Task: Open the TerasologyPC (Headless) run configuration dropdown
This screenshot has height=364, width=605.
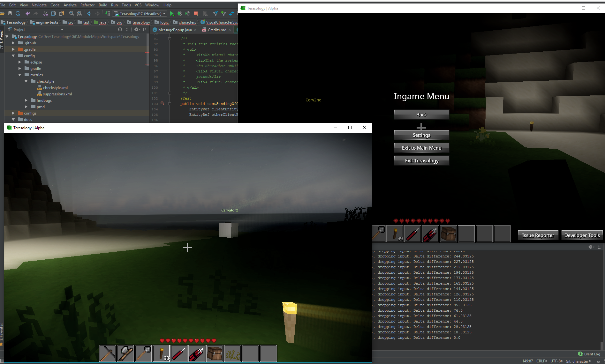Action: click(x=140, y=13)
